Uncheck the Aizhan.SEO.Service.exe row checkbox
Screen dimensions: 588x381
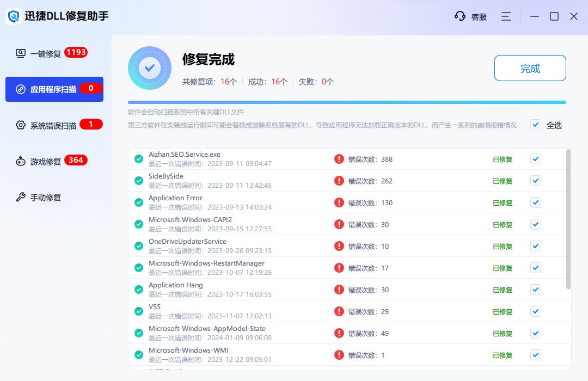click(x=536, y=159)
